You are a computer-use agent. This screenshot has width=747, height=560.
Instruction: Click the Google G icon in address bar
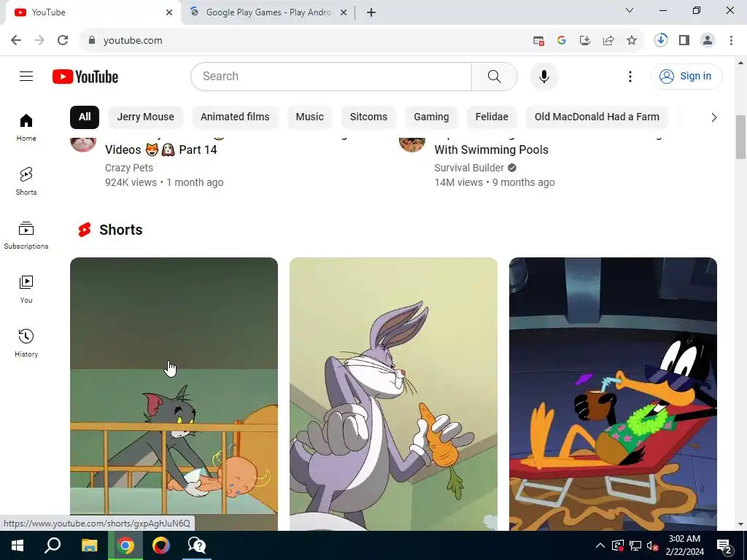point(562,41)
